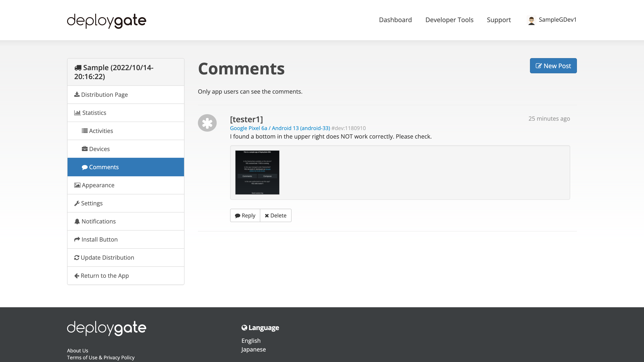This screenshot has height=362, width=644.
Task: Reply to tester1's comment
Action: [x=245, y=215]
